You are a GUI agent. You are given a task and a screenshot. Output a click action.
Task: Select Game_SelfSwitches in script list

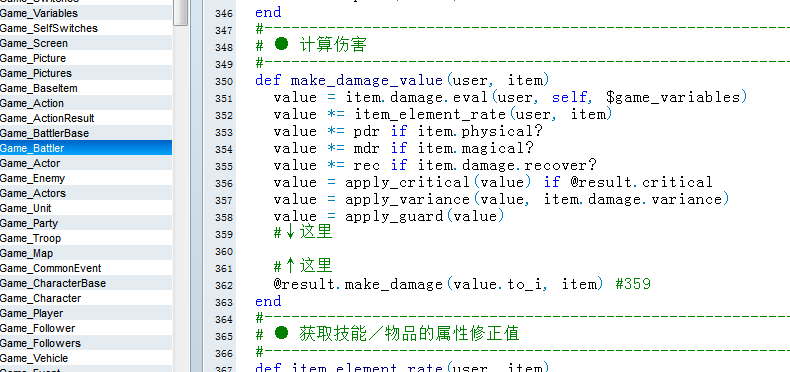pyautogui.click(x=86, y=28)
